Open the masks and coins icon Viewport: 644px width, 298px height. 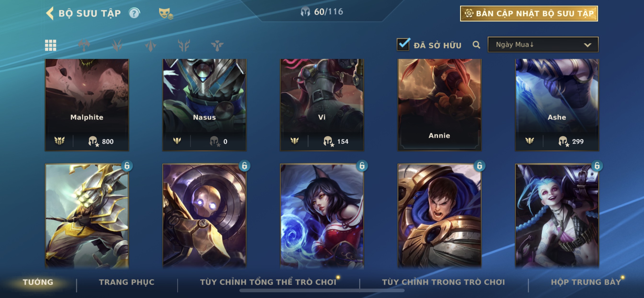point(166,13)
